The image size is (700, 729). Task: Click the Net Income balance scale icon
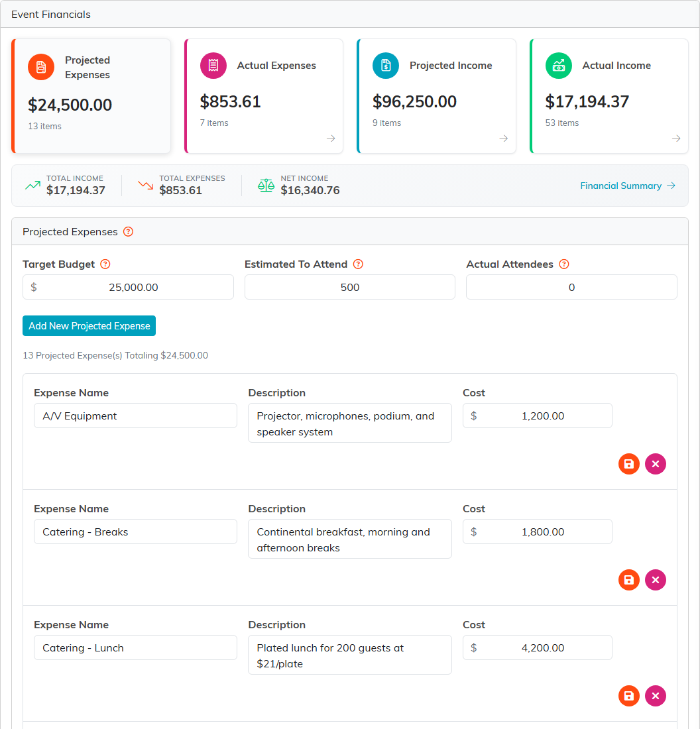coord(266,186)
